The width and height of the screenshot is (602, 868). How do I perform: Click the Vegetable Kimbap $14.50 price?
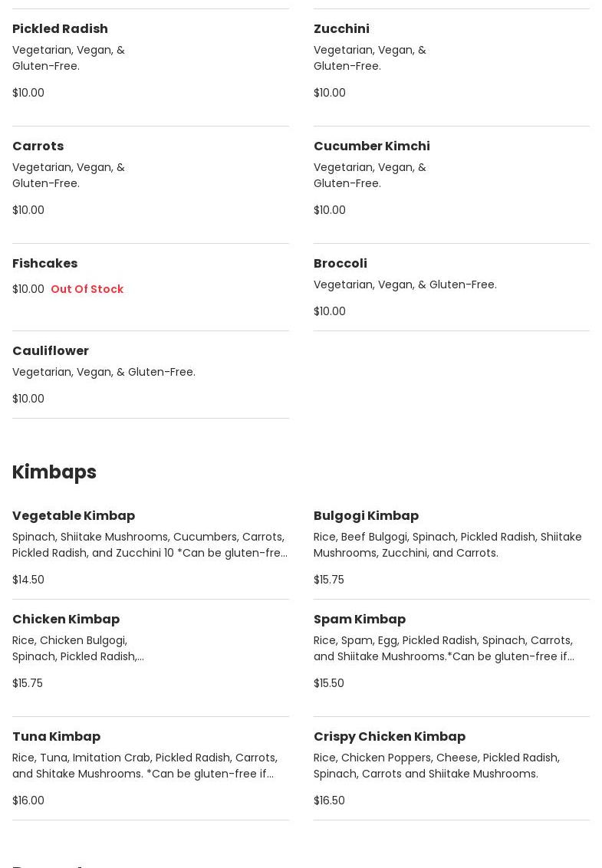pyautogui.click(x=28, y=580)
